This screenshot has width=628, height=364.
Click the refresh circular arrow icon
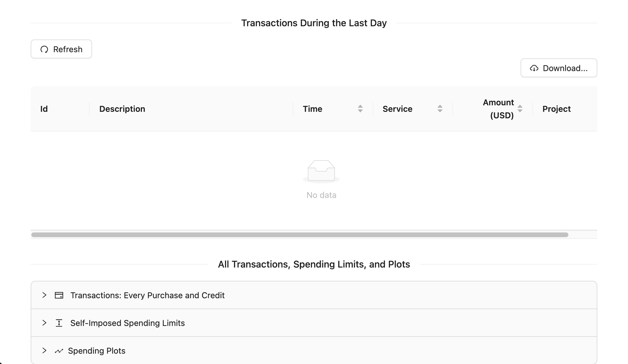tap(44, 49)
